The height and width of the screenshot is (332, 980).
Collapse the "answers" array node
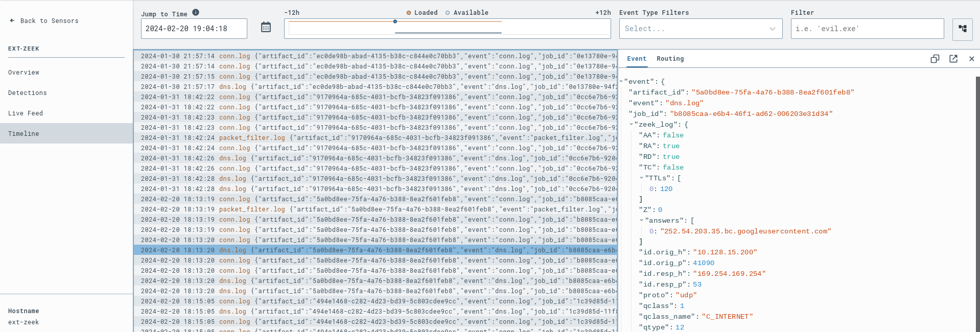(642, 221)
